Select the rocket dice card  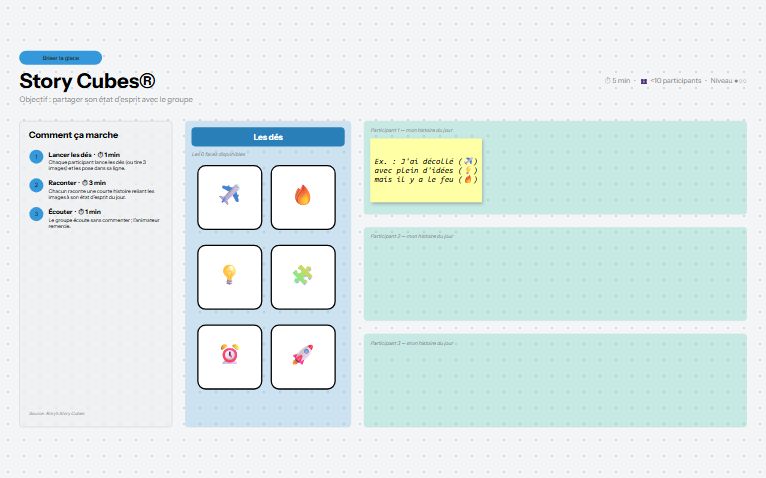pyautogui.click(x=303, y=357)
